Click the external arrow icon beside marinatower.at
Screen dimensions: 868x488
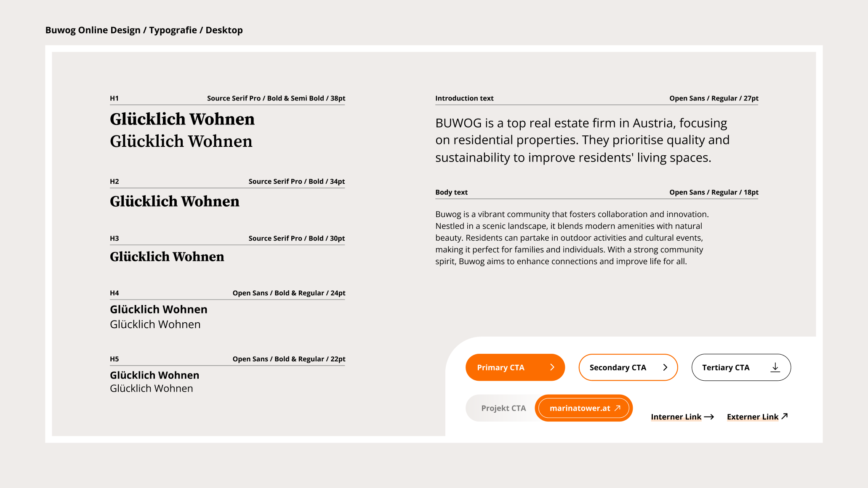[618, 408]
